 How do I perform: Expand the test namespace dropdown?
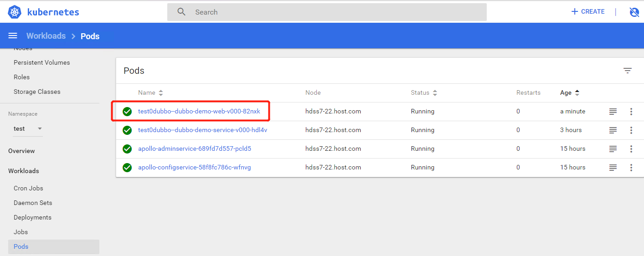40,129
